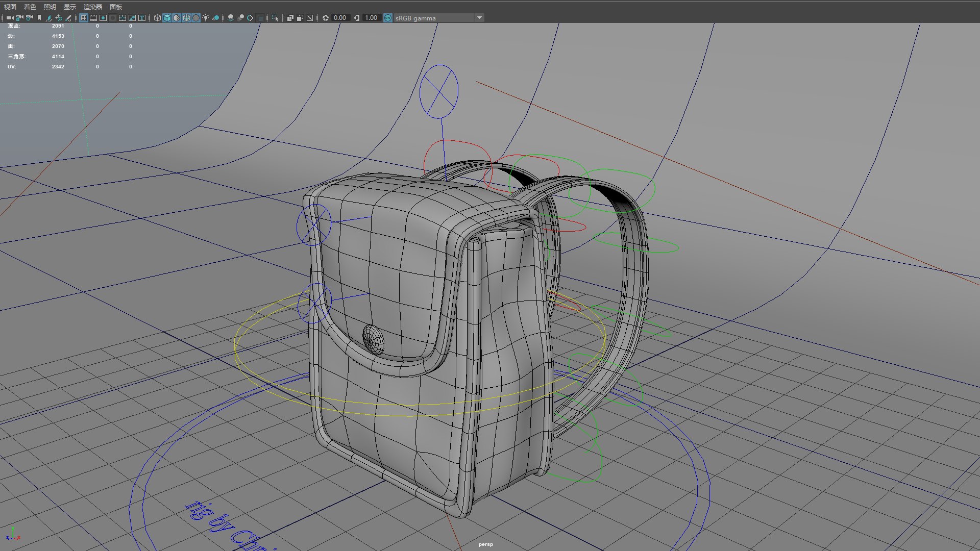Select the 2D Pan/Zoom icon
The height and width of the screenshot is (551, 980).
(59, 18)
